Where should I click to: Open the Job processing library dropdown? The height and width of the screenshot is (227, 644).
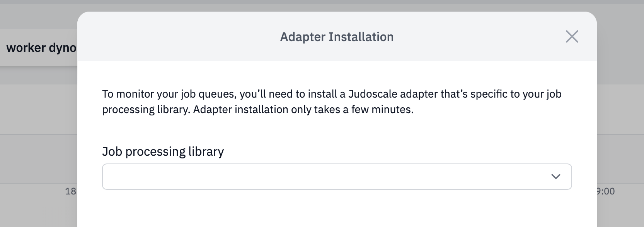coord(336,177)
